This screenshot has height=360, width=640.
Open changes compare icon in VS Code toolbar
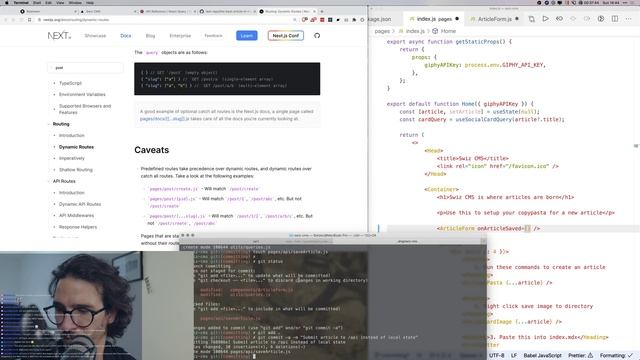point(531,19)
